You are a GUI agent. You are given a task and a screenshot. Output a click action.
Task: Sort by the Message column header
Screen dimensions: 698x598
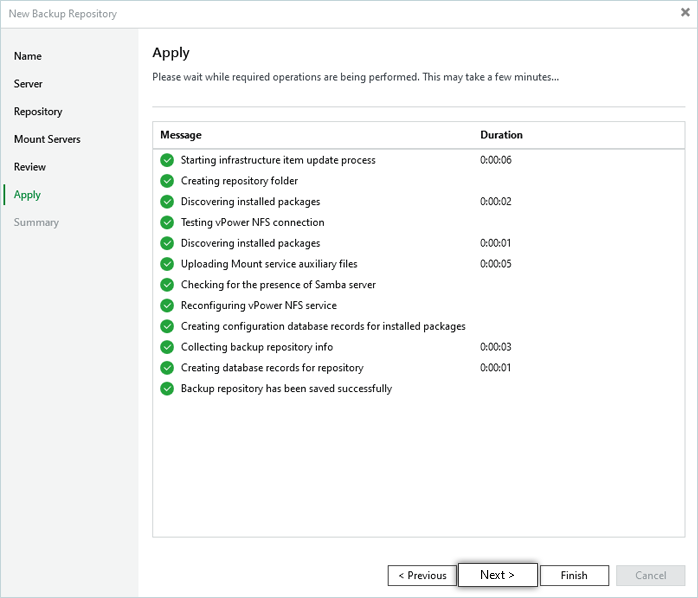(x=181, y=135)
